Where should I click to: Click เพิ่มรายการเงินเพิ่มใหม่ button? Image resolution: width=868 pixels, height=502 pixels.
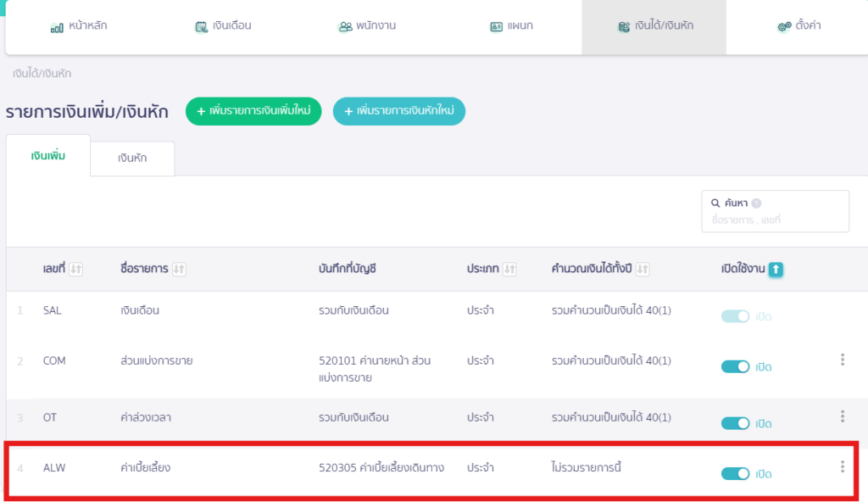(x=253, y=111)
